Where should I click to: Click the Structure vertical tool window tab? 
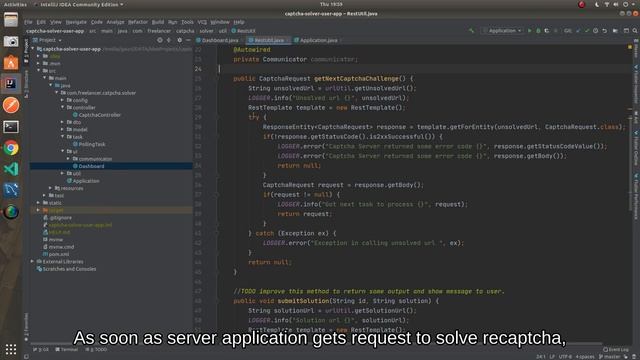[x=26, y=84]
